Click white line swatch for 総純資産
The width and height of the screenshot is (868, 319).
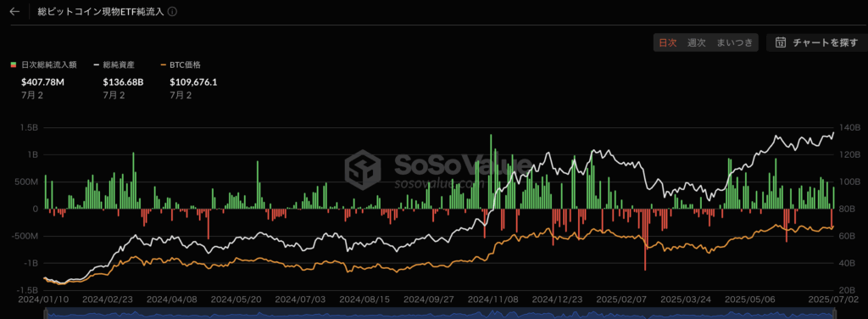coord(96,64)
